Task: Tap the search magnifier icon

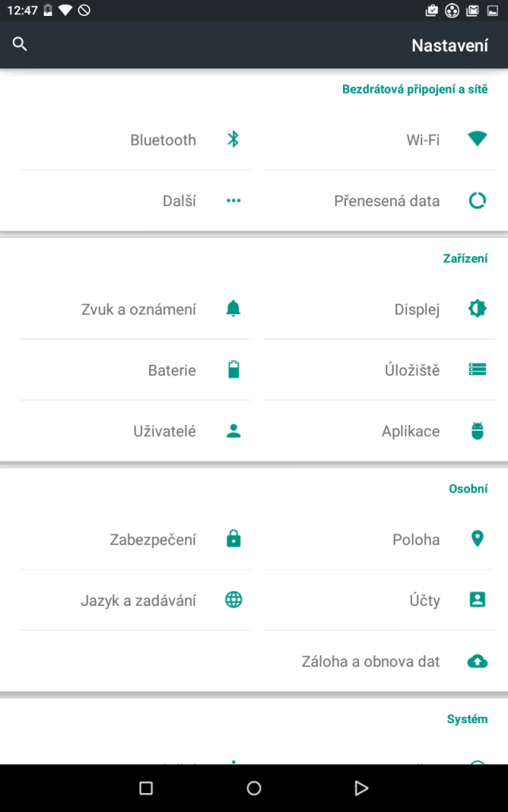Action: click(20, 44)
